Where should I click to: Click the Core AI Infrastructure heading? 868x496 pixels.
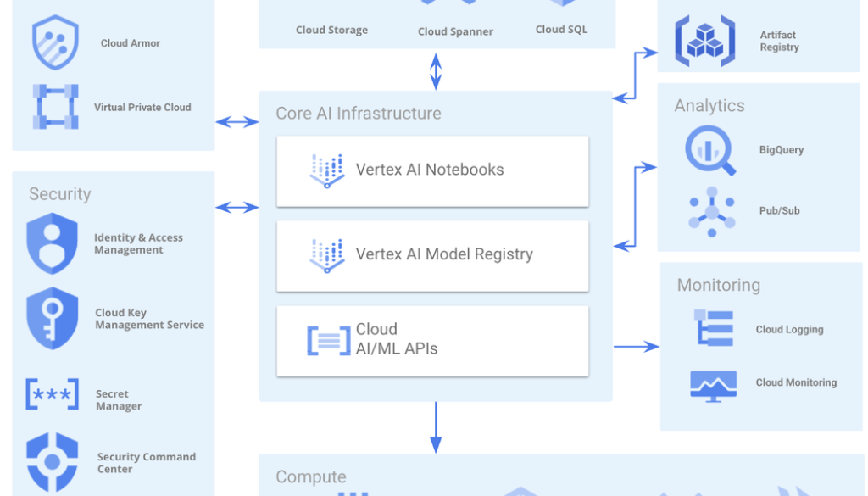click(x=358, y=114)
